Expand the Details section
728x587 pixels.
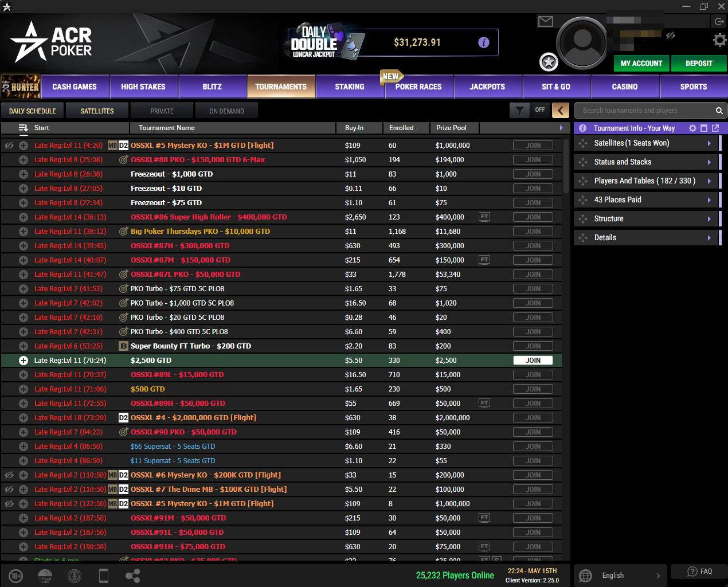click(x=647, y=238)
